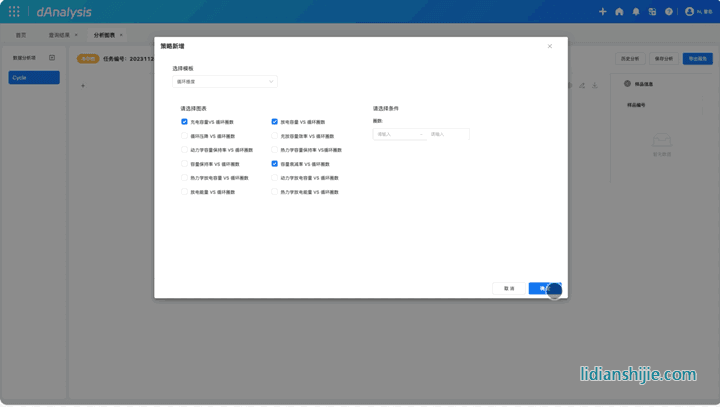Open user profile avatar icon

689,12
